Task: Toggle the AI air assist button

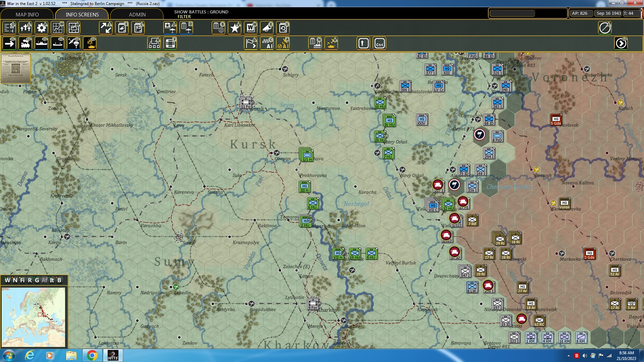Action: pyautogui.click(x=283, y=44)
